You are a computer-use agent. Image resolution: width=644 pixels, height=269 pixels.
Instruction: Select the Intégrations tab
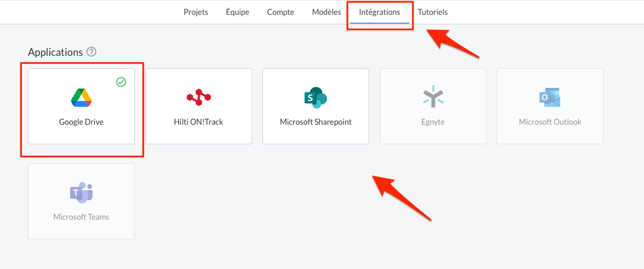[x=379, y=12]
